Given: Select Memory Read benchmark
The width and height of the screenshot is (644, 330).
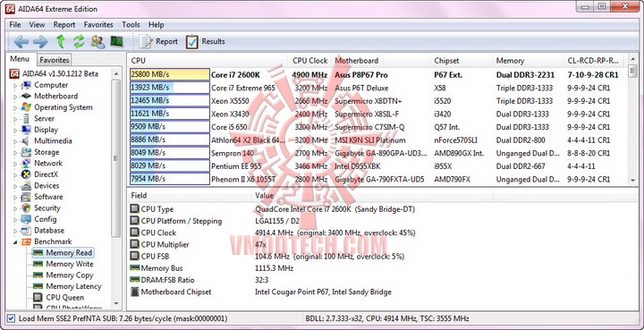Looking at the screenshot, I should [69, 253].
